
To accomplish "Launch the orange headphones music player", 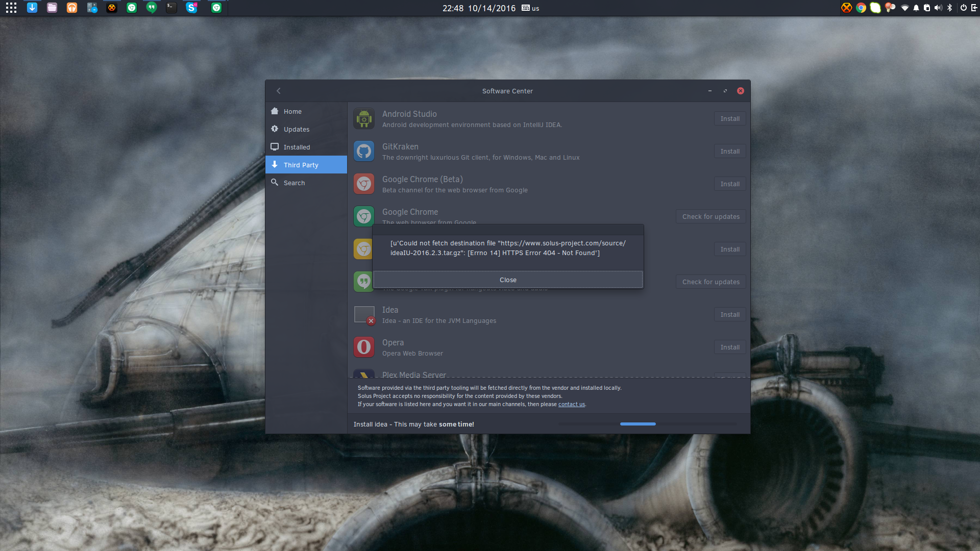I will pos(72,8).
